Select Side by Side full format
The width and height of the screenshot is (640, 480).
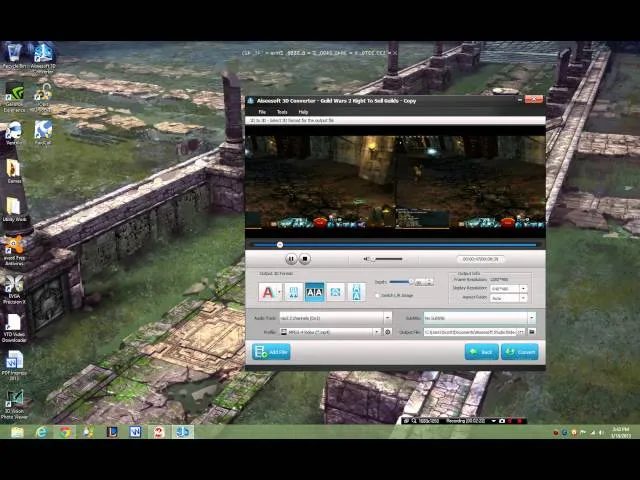[314, 292]
